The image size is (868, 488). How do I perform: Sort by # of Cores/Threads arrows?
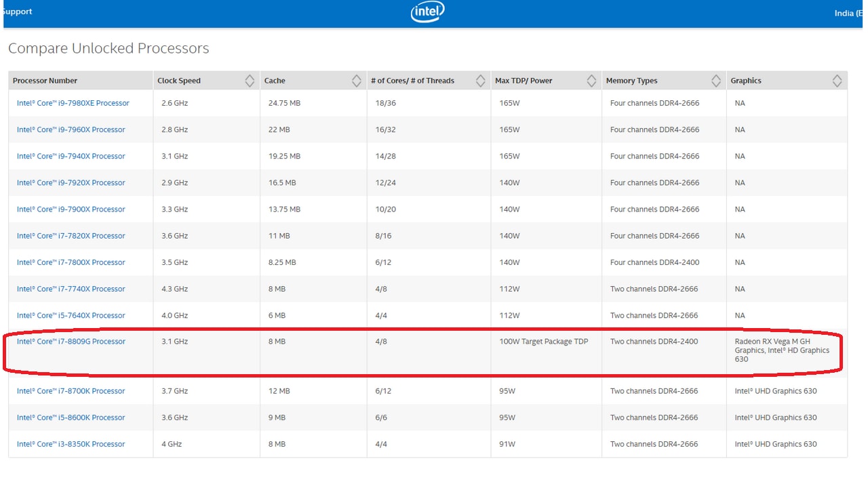(x=480, y=81)
